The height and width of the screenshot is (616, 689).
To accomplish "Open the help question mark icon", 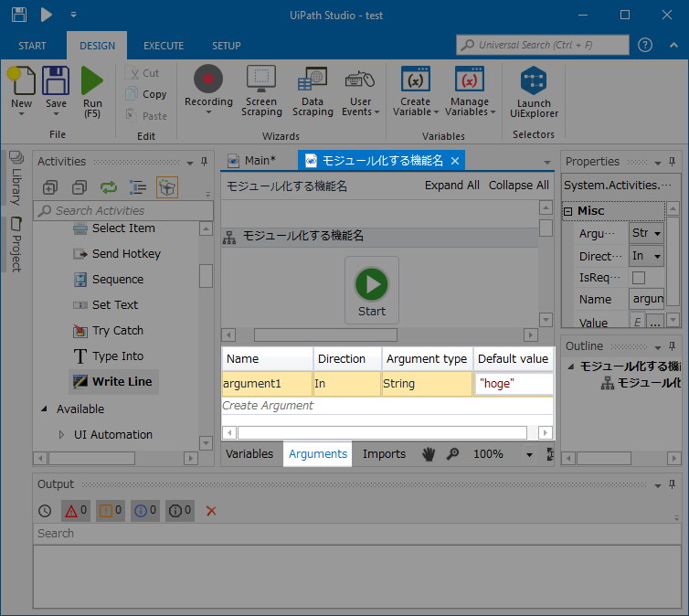I will click(x=644, y=45).
